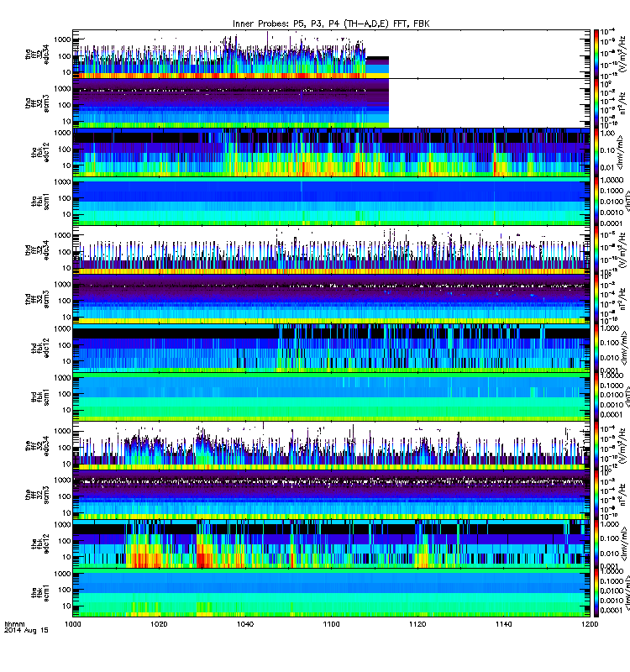Click the color bar of thd fbk scm1 panel
630x672 pixels.
click(596, 396)
